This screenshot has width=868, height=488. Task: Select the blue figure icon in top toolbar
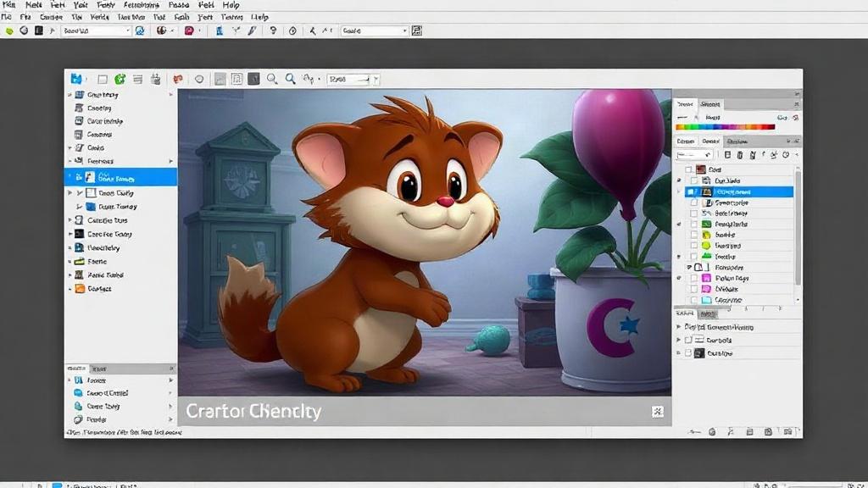click(220, 30)
